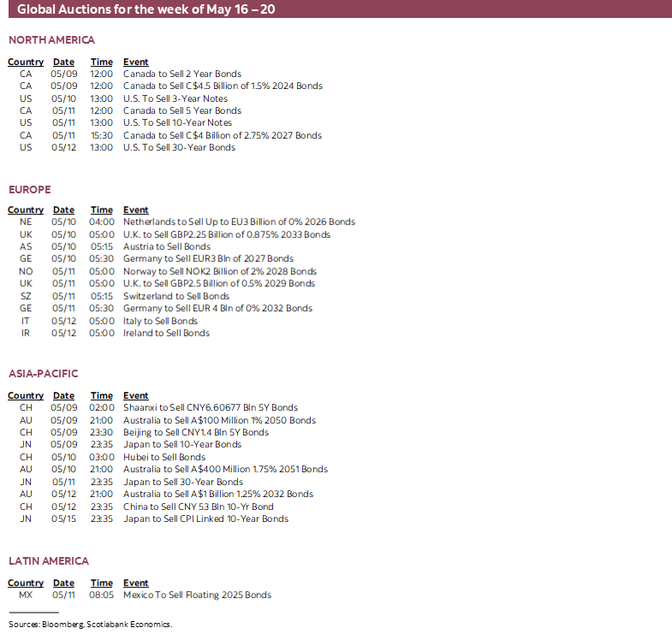The image size is (672, 634).
Task: Click the Austria to Sell Bonds event
Action: (166, 247)
